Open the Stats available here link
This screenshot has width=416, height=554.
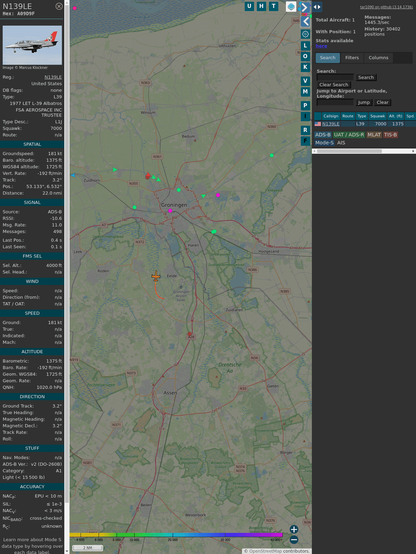(321, 46)
